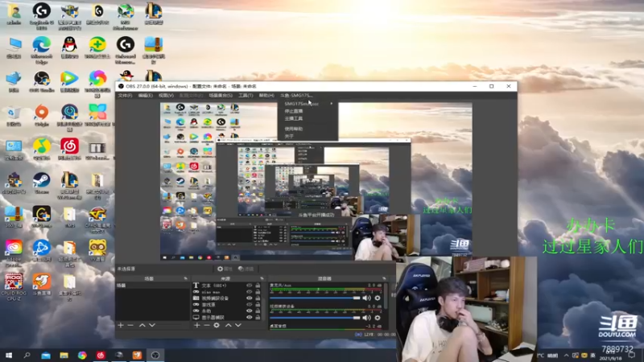Move scene up with the arrow
Image resolution: width=644 pixels, height=362 pixels.
click(x=142, y=325)
